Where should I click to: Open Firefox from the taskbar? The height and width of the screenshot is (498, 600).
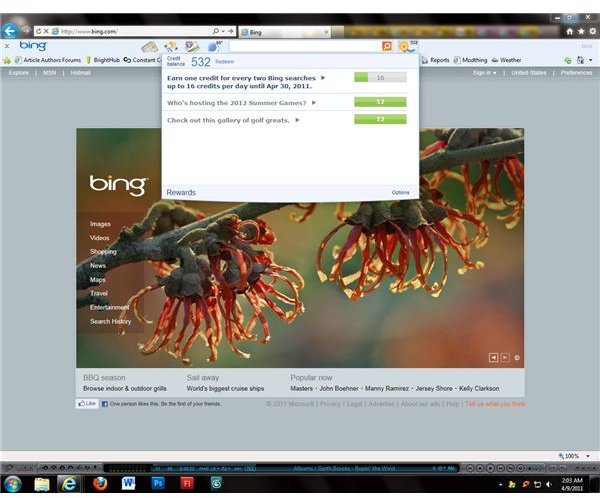100,483
